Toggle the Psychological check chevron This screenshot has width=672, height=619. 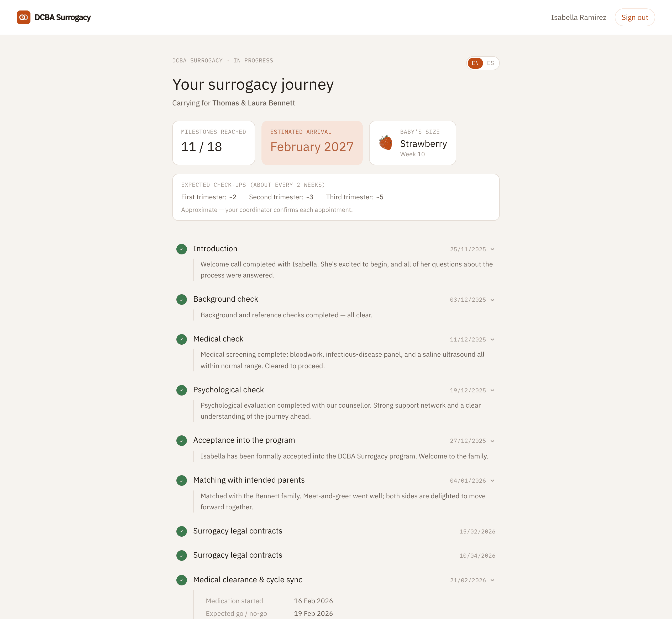click(x=492, y=390)
